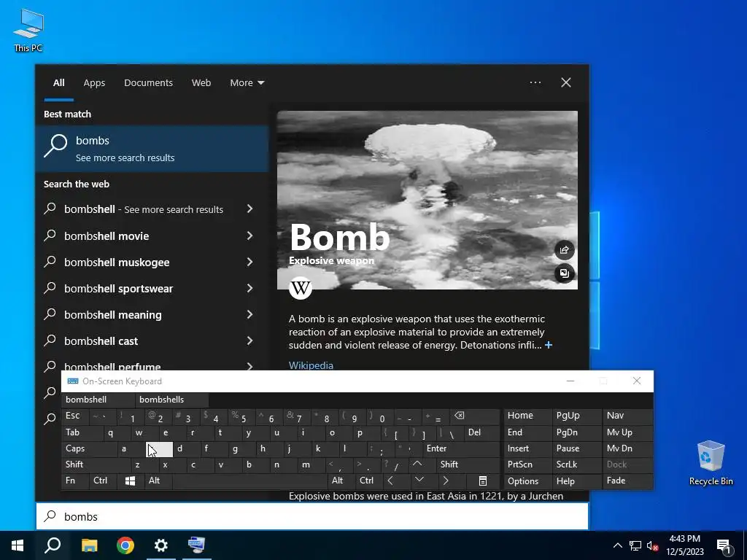
Task: Click the Enter key on keyboard
Action: coord(461,448)
